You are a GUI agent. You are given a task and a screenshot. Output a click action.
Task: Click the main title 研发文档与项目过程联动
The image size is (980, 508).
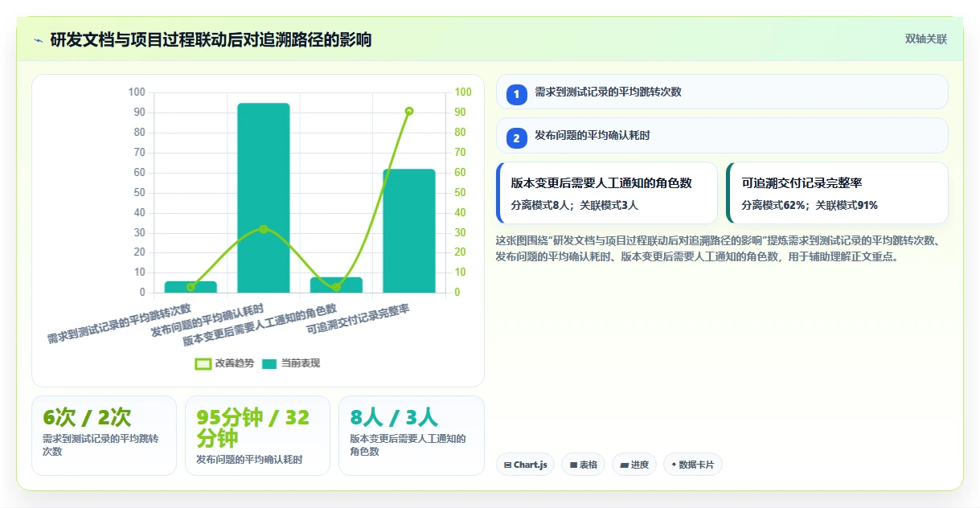click(211, 39)
